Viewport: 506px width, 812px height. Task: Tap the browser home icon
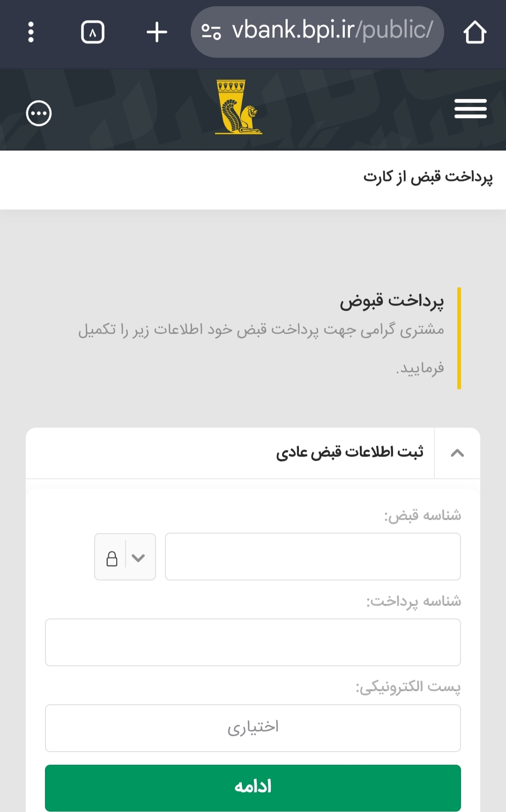475,32
